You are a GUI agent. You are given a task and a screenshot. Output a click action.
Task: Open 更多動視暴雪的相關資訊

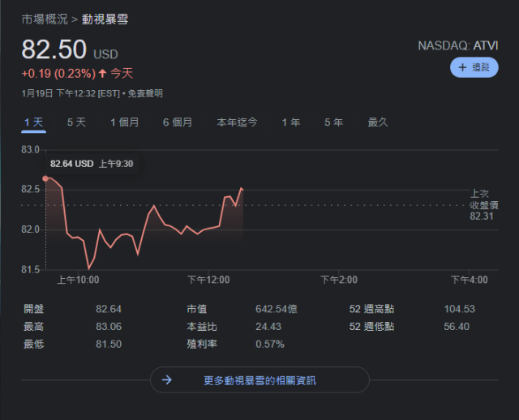[259, 379]
